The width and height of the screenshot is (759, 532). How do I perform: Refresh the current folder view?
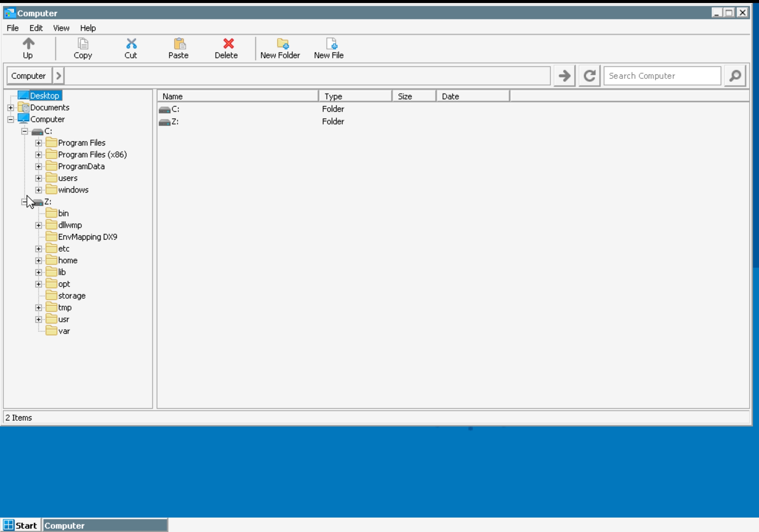[589, 76]
